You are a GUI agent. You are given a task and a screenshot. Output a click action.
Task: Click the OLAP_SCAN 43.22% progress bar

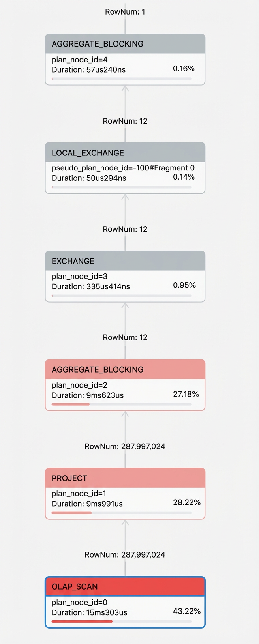(122, 622)
